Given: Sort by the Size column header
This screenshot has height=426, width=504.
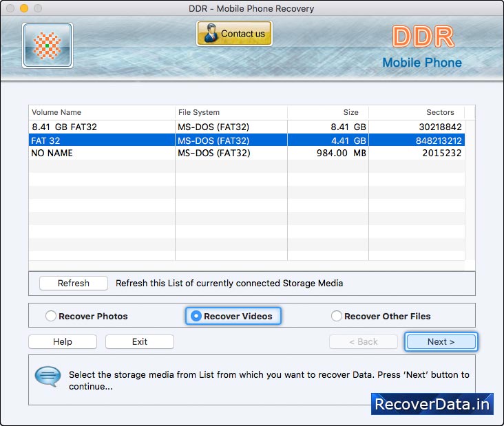Looking at the screenshot, I should click(328, 112).
